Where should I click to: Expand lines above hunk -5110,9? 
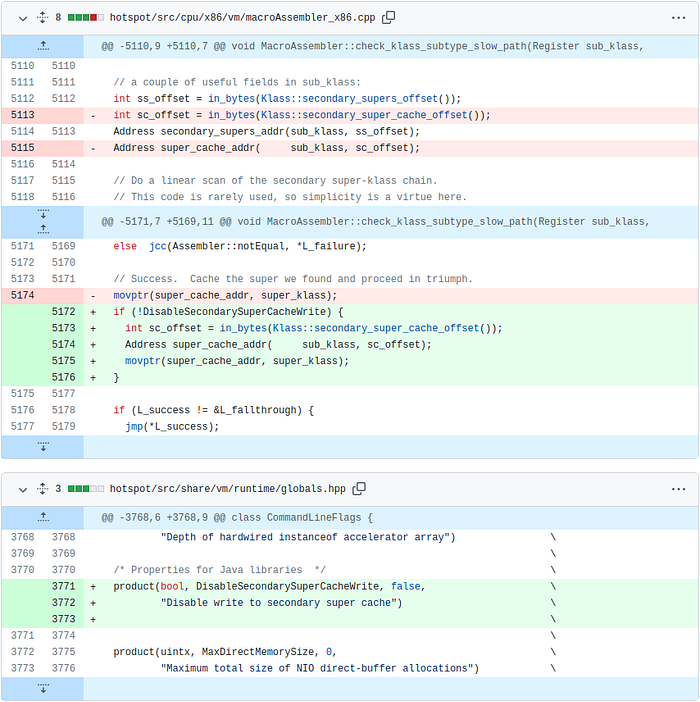(x=43, y=46)
